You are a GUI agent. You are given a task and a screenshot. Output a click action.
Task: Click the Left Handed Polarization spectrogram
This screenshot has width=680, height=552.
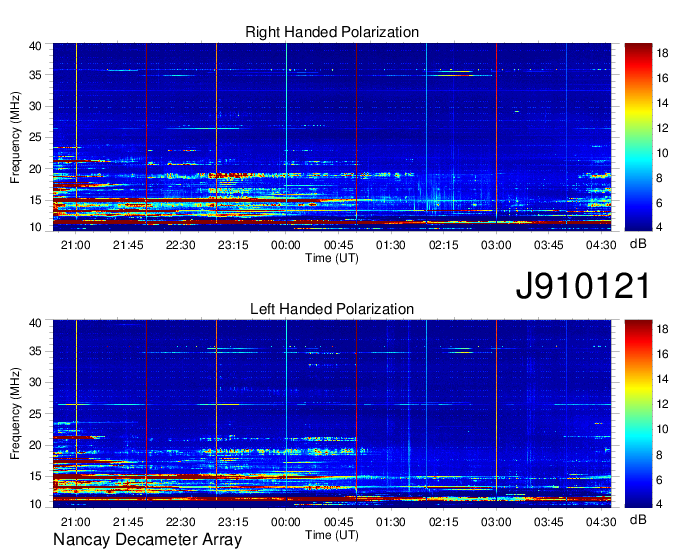(x=332, y=414)
